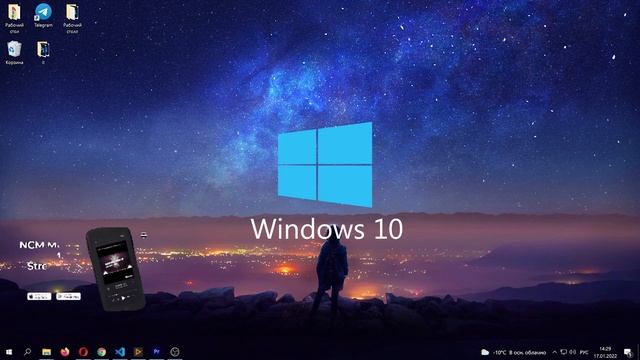640x360 pixels.
Task: Open the Корзина recycle bin icon
Action: (x=14, y=53)
